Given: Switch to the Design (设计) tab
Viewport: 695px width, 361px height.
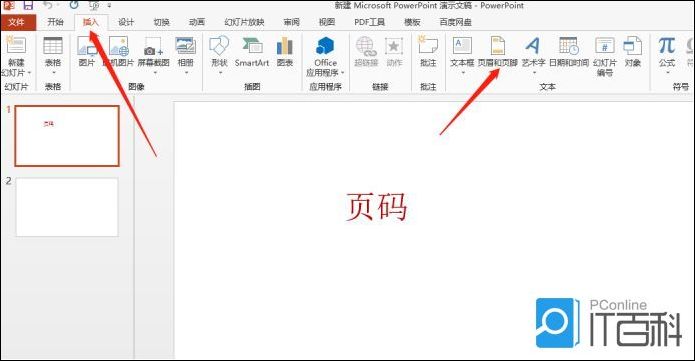Looking at the screenshot, I should pyautogui.click(x=126, y=22).
